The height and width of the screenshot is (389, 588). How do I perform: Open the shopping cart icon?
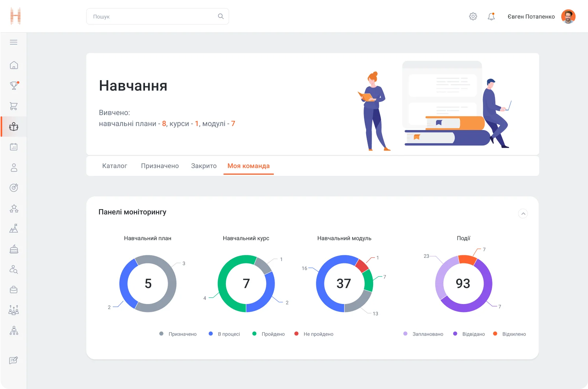tap(14, 106)
